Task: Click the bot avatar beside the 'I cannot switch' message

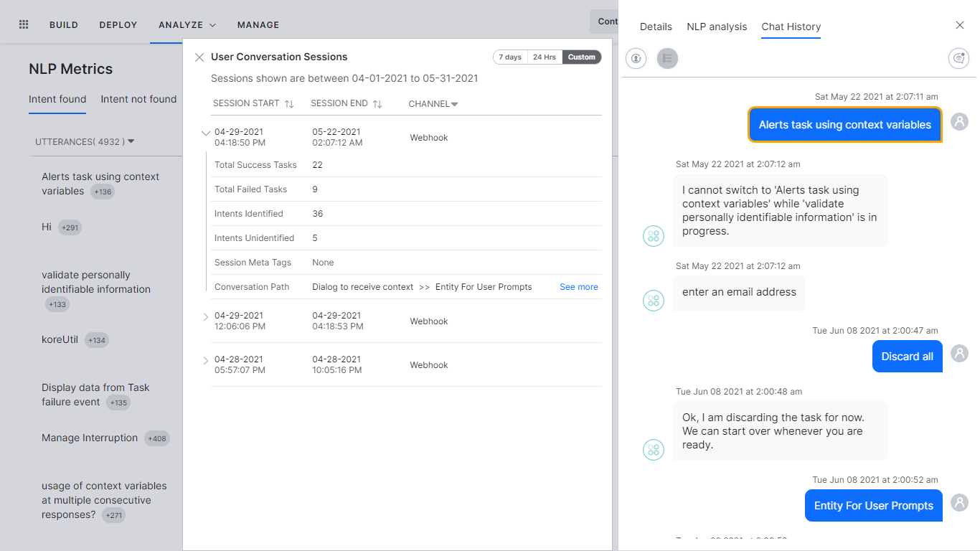Action: pyautogui.click(x=654, y=235)
